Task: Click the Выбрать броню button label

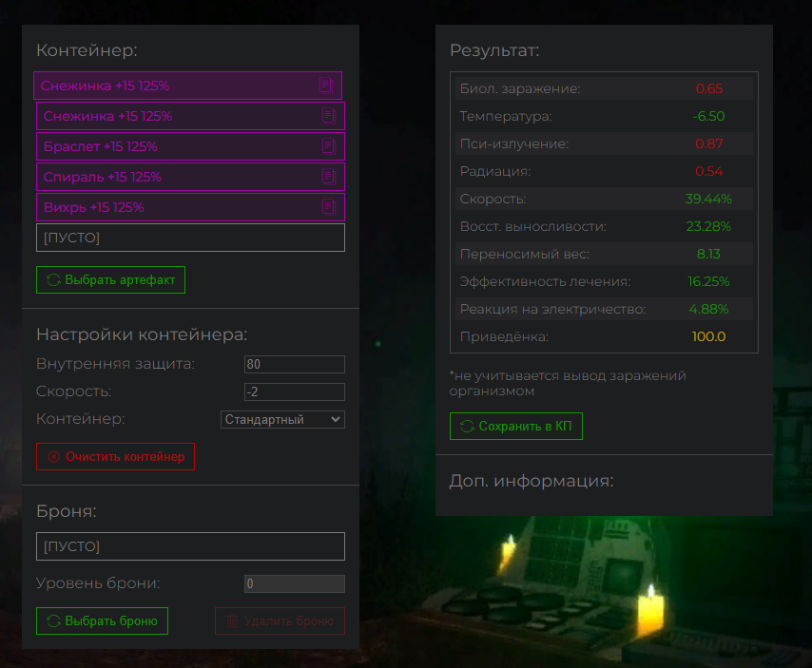Action: pyautogui.click(x=111, y=620)
